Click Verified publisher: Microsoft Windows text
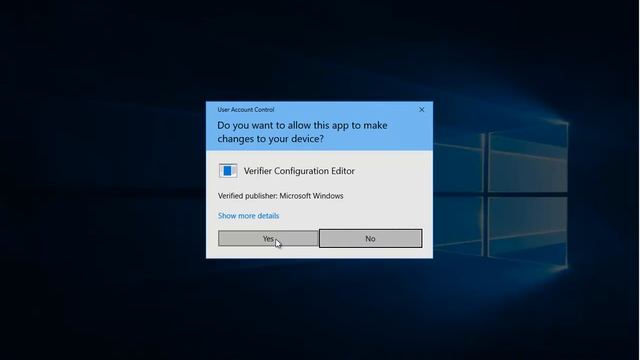Viewport: 640px width, 360px height. pos(280,196)
